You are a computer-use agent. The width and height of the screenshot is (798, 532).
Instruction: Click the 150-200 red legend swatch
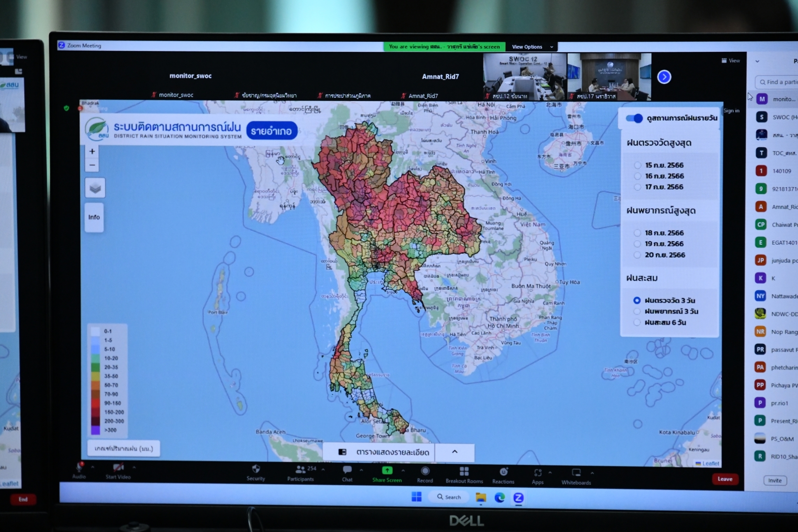95,412
